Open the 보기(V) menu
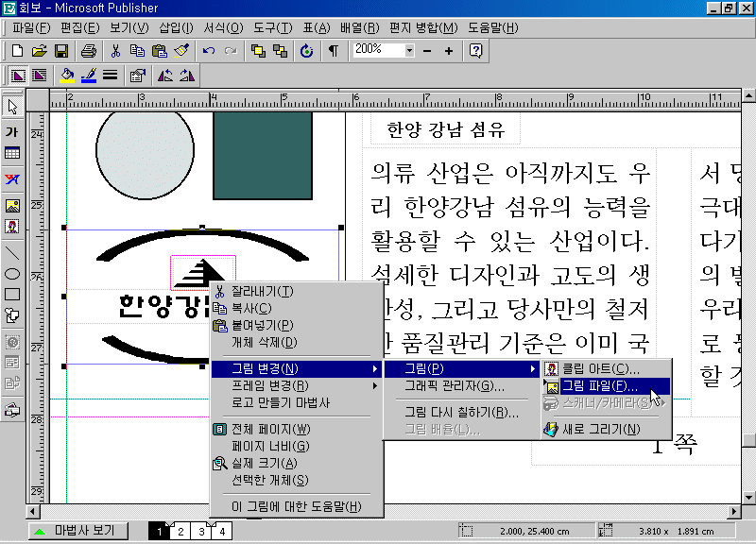Screen dimensions: 756x544 (x=129, y=28)
